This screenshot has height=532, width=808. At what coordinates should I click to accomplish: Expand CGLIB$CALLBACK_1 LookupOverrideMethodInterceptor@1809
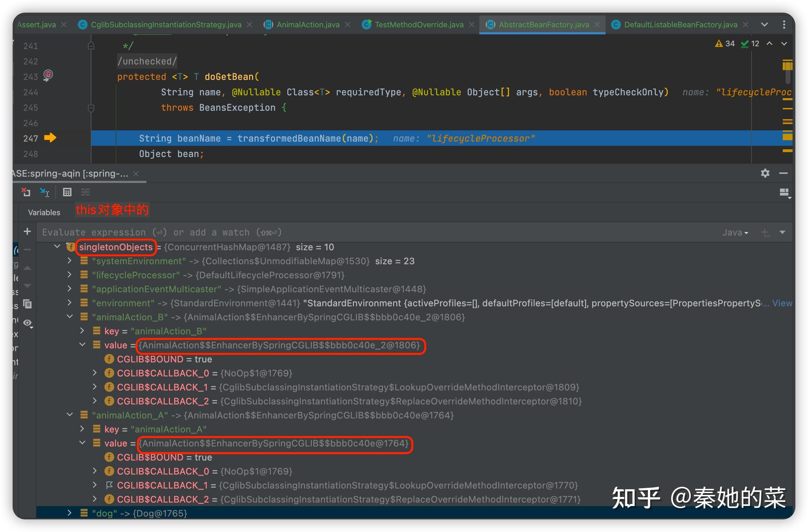pos(95,387)
